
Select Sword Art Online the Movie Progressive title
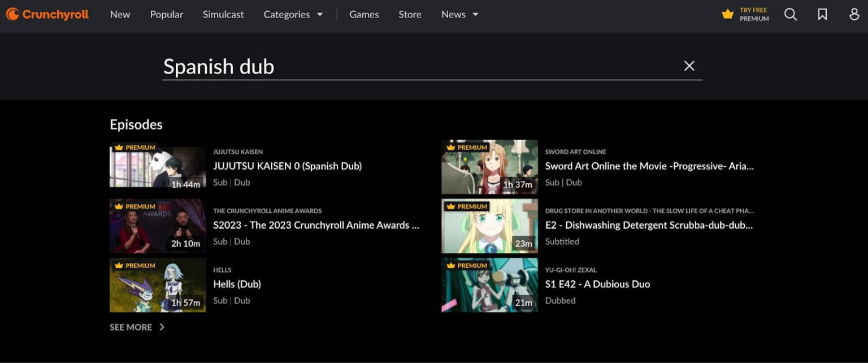649,166
